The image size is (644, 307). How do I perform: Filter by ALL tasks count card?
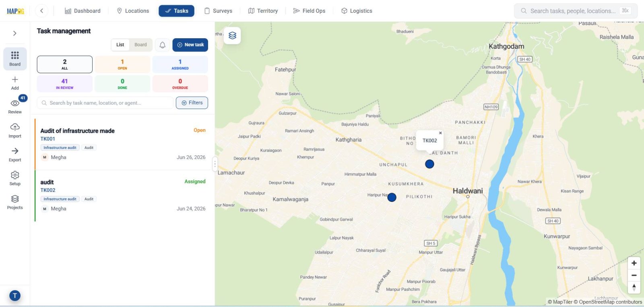65,64
